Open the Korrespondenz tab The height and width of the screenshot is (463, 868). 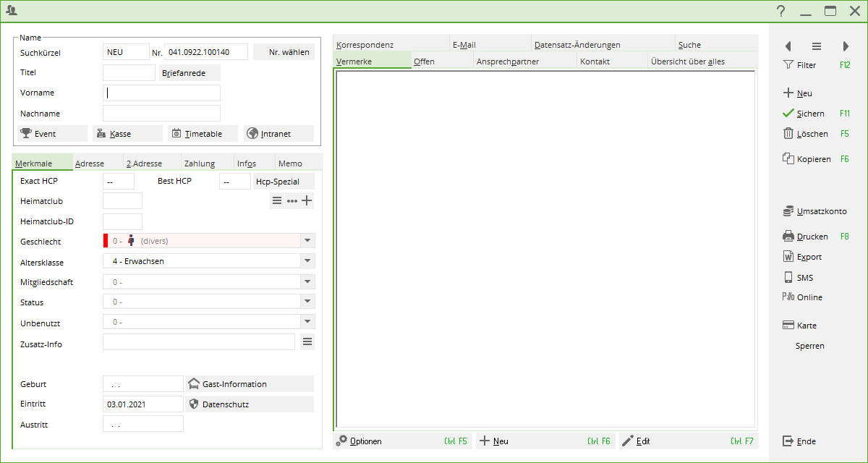point(365,45)
